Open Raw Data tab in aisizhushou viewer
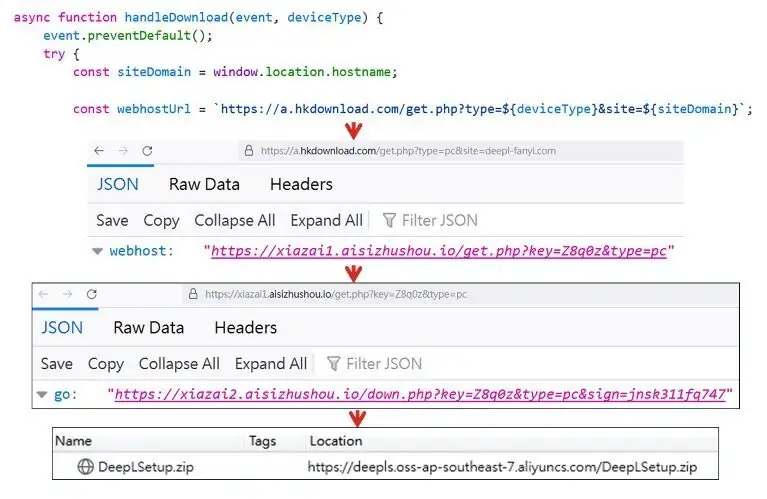 (x=148, y=328)
